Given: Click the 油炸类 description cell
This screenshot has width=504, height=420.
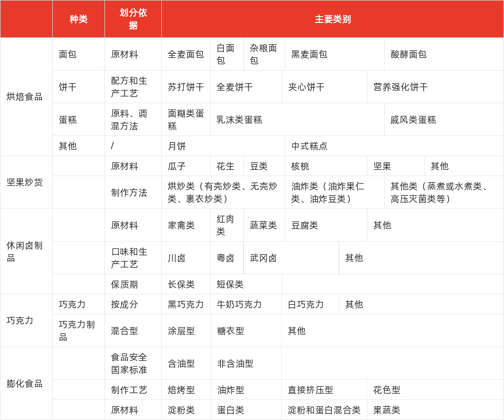Looking at the screenshot, I should coord(335,192).
